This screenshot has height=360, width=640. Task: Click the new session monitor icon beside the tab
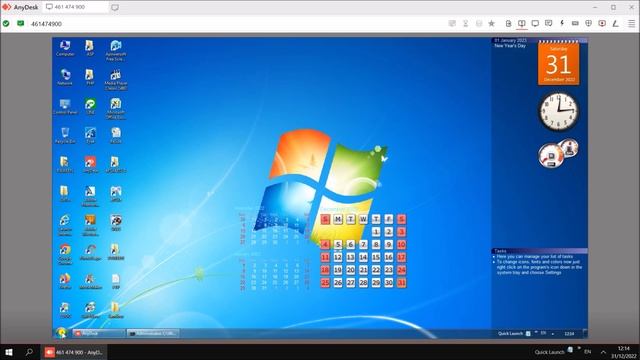(x=115, y=7)
